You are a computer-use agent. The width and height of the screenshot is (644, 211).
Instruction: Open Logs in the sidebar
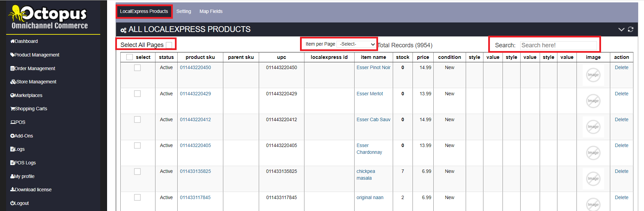17,149
